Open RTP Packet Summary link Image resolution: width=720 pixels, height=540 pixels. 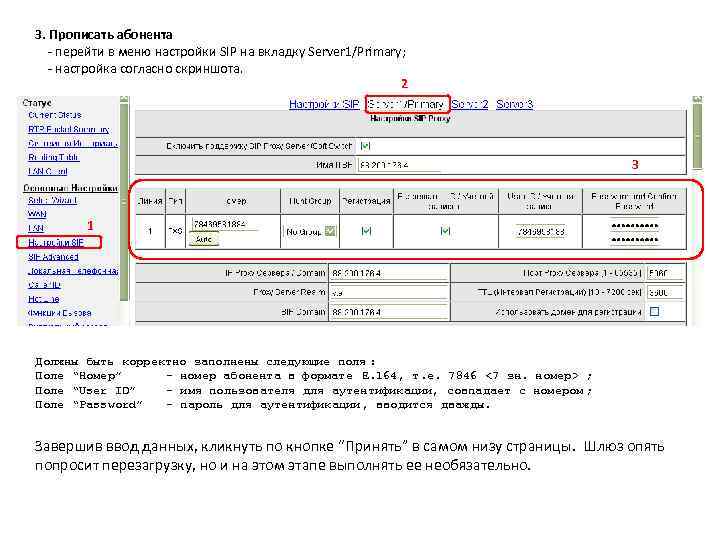tap(68, 129)
